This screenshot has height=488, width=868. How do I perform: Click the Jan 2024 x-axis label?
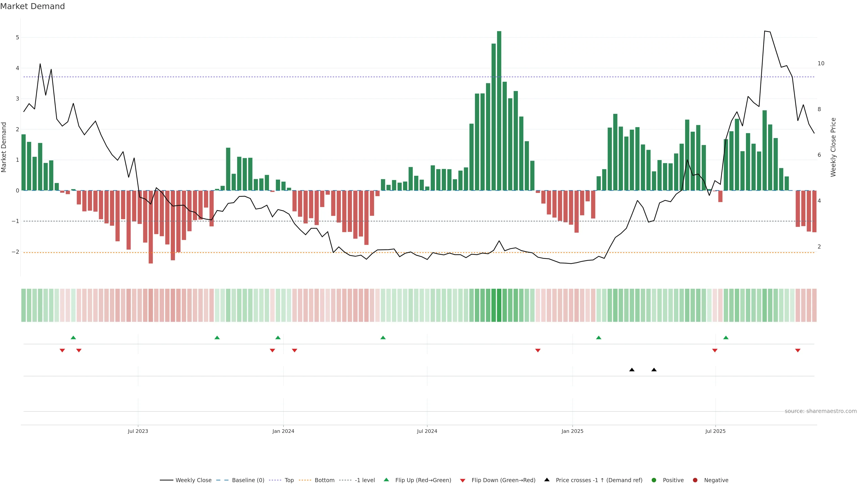click(x=283, y=431)
